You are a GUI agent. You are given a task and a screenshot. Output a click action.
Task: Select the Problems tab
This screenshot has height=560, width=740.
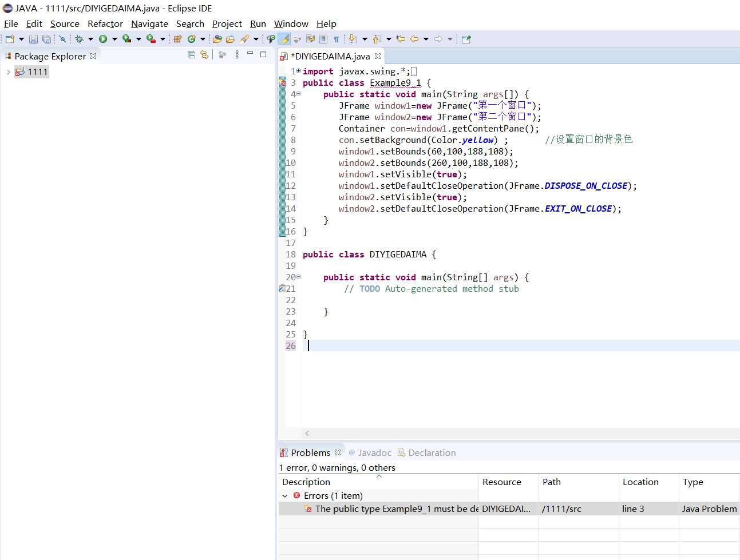tap(310, 452)
